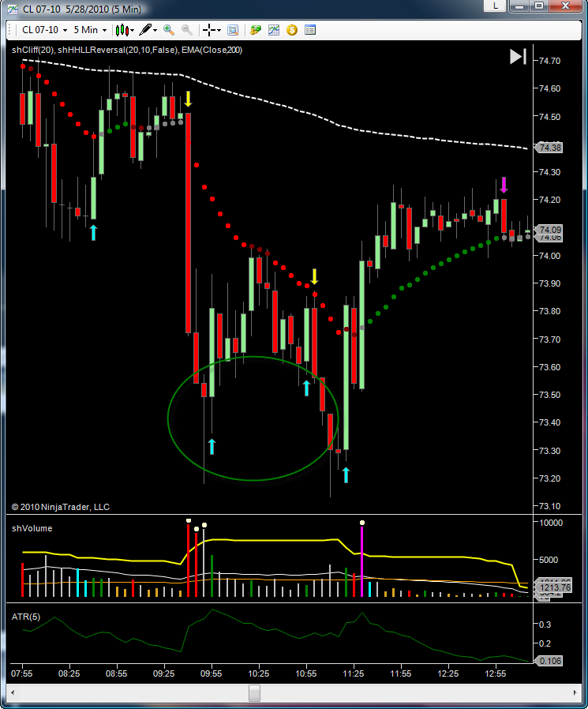Click the 11:25 time axis label
The width and height of the screenshot is (588, 709).
354,673
